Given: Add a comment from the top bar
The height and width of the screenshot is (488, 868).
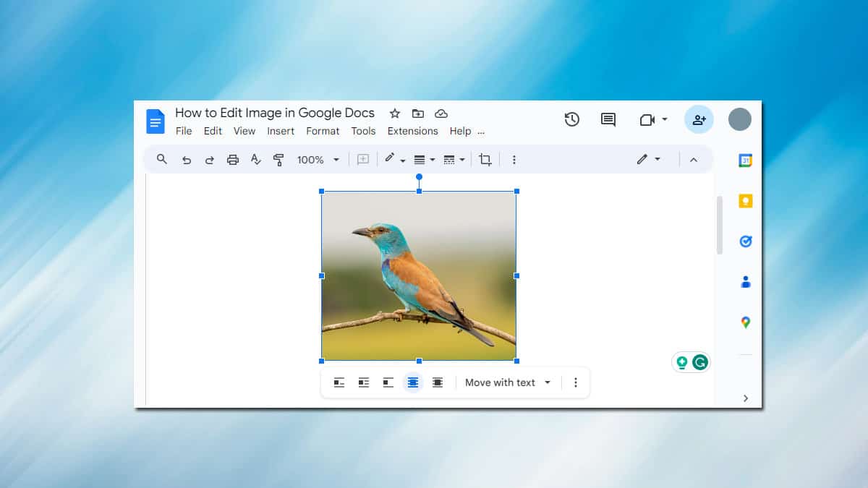Looking at the screenshot, I should pyautogui.click(x=608, y=119).
